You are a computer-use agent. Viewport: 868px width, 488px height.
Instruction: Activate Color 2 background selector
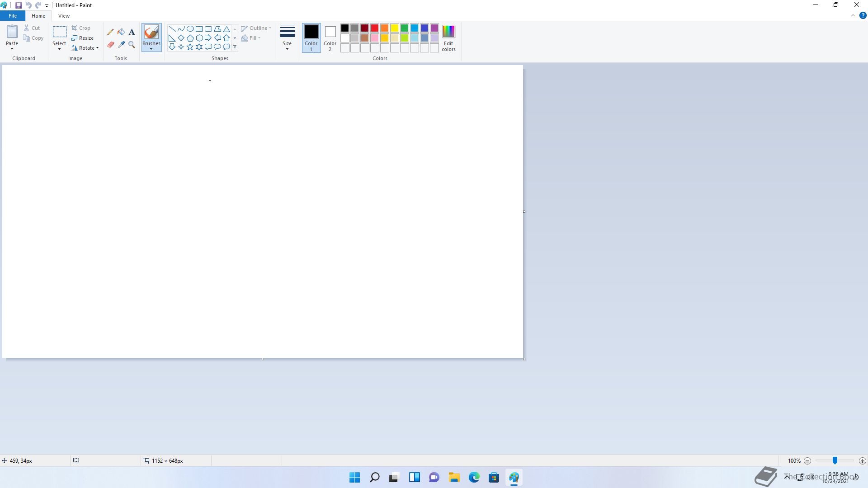(x=330, y=38)
